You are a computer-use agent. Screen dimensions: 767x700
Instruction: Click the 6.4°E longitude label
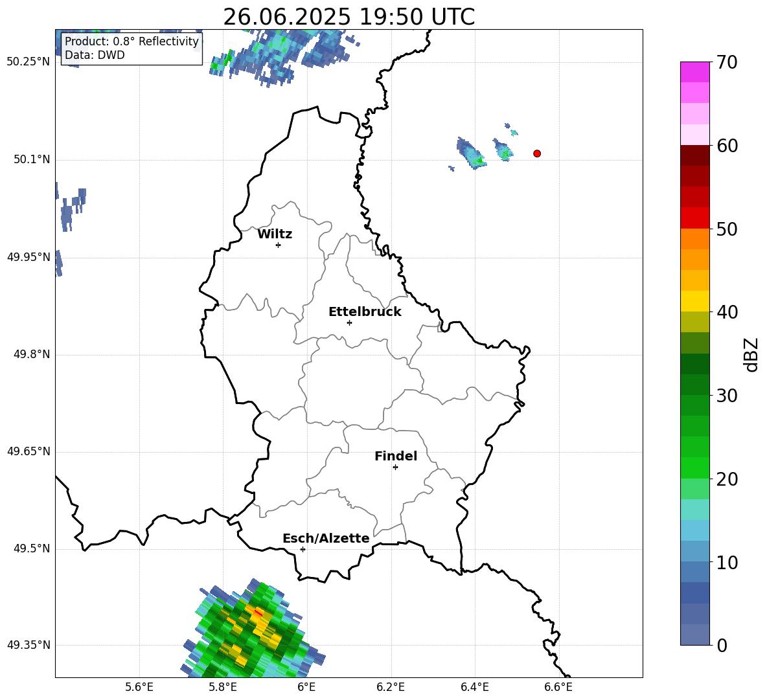[475, 687]
